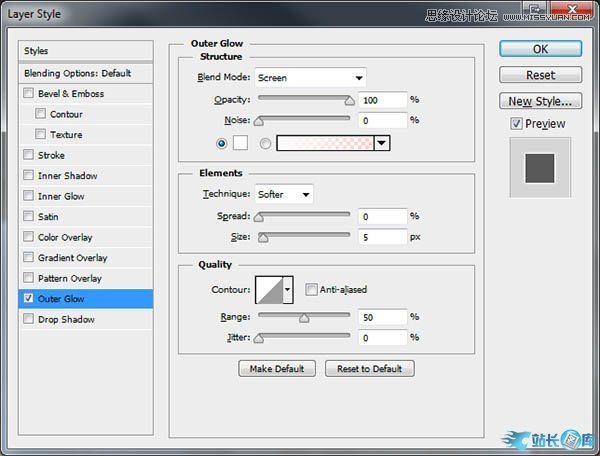Click the white glow color swatch
The width and height of the screenshot is (600, 456).
(x=240, y=143)
